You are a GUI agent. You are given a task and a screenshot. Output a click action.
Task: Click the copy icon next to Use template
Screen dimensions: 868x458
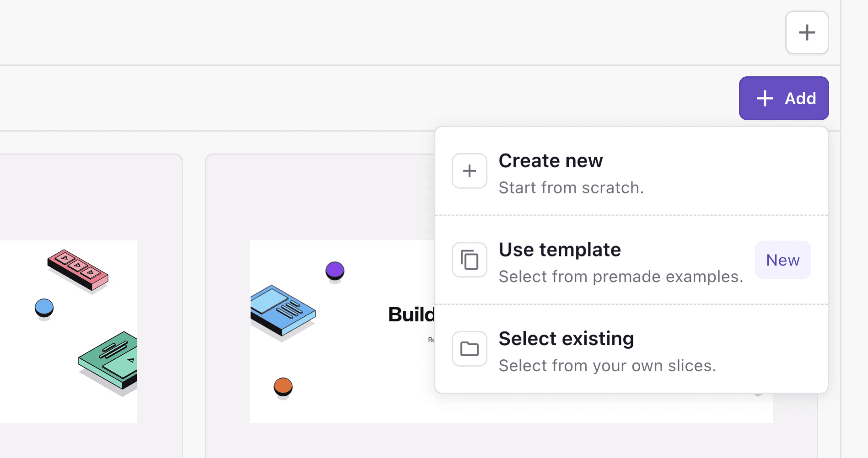pos(469,260)
